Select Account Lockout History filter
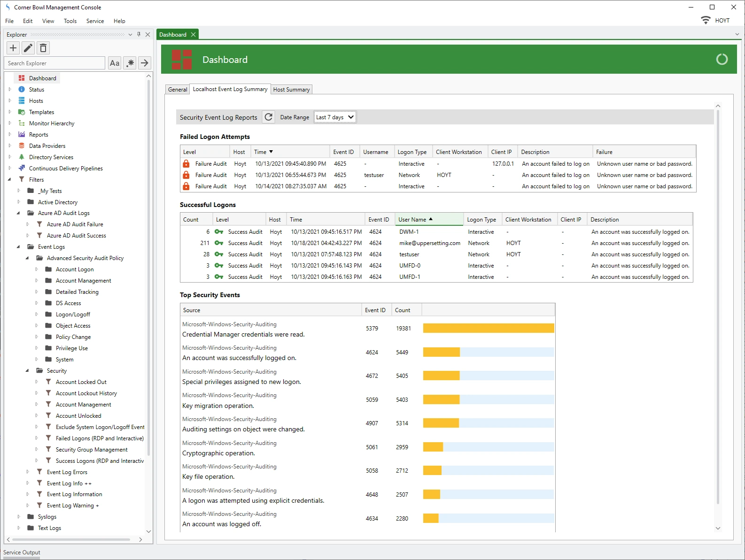This screenshot has height=560, width=745. pos(86,393)
